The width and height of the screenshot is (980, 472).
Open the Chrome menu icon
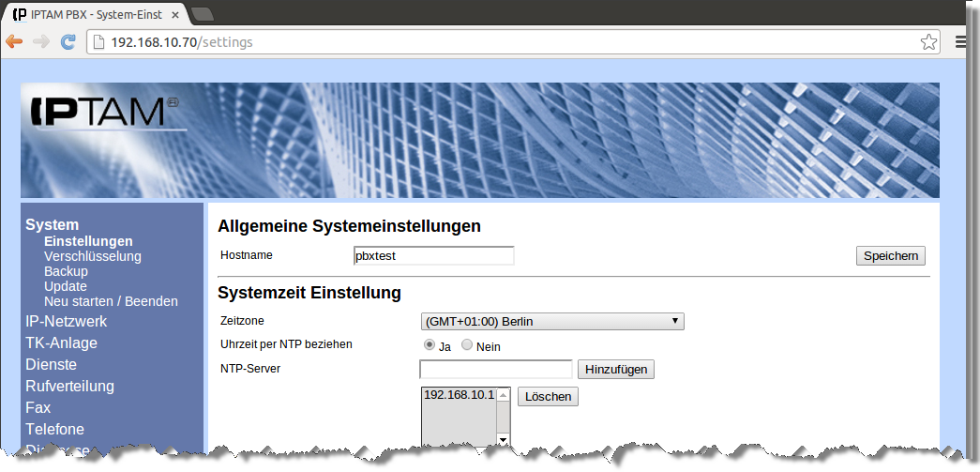click(961, 41)
